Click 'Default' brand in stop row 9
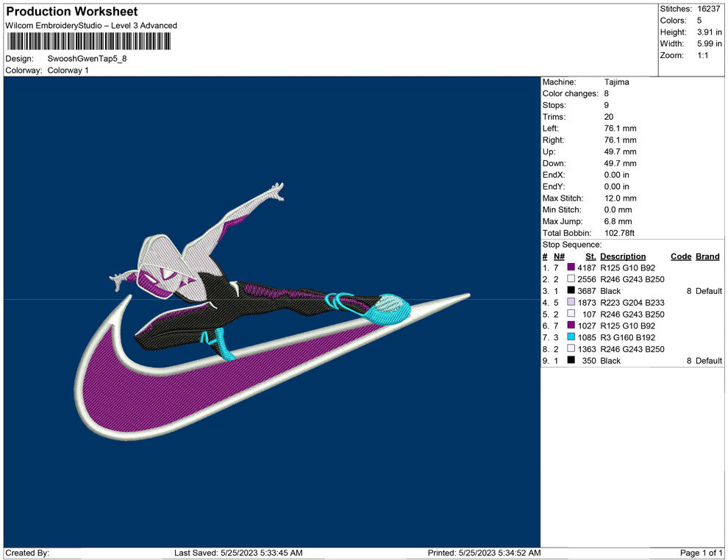This screenshot has height=560, width=728. pos(708,361)
